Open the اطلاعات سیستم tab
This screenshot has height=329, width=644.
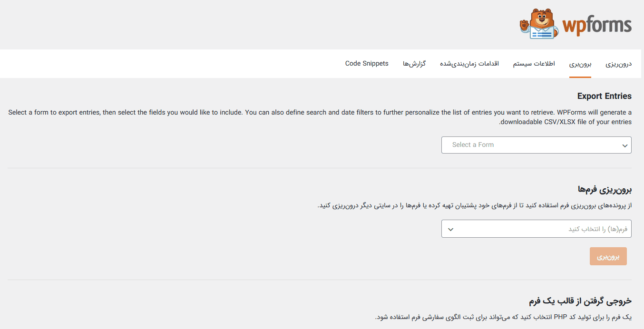pyautogui.click(x=534, y=64)
